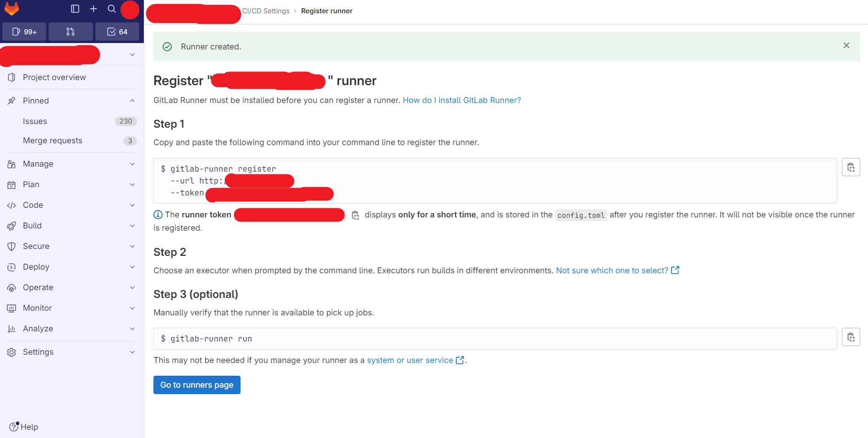Screen dimensions: 868x438
Task: Expand the Deploy menu chevron
Action: point(132,267)
